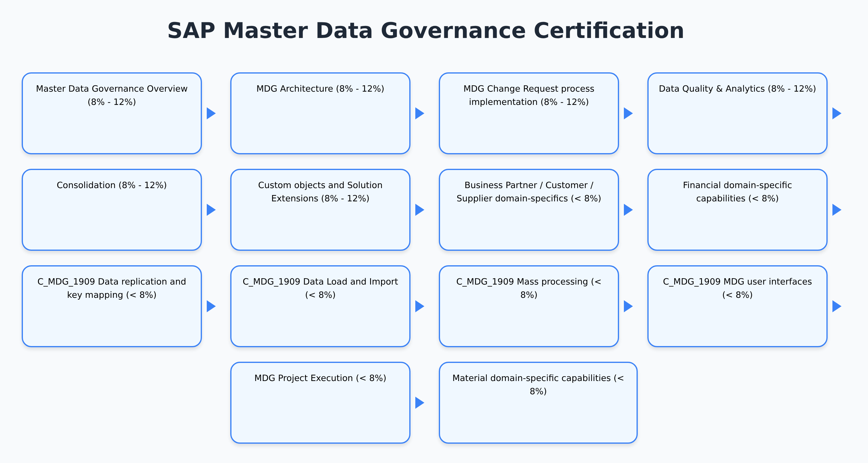The width and height of the screenshot is (868, 463).
Task: Click arrow after Master Data Governance Overview box
Action: [x=211, y=113]
